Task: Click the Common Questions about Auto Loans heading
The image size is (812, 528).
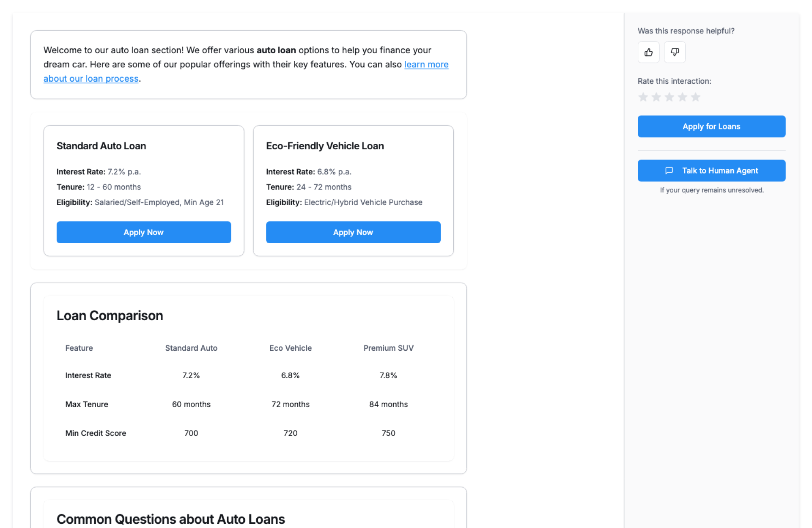Action: [x=171, y=519]
